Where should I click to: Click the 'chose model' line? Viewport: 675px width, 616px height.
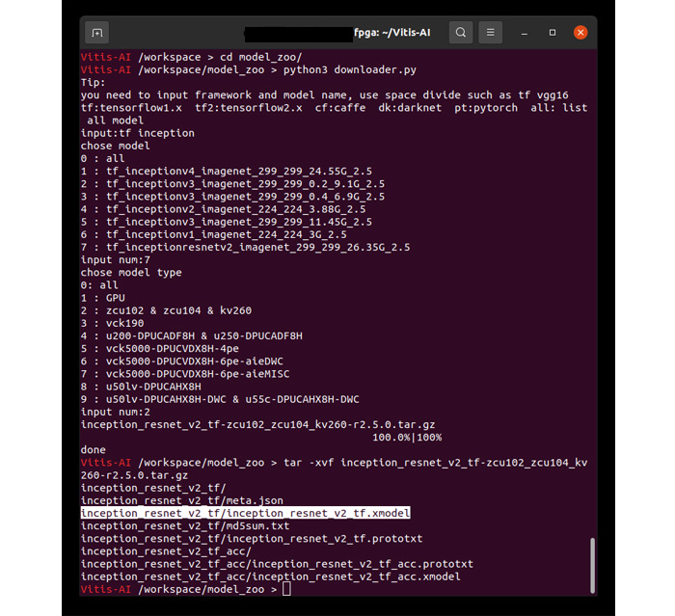click(116, 146)
